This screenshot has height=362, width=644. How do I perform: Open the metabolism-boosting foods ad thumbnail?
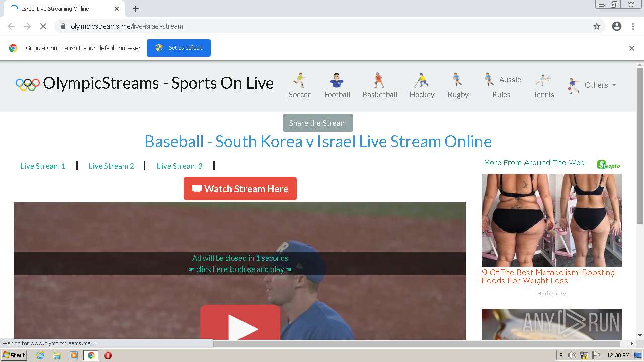click(552, 220)
